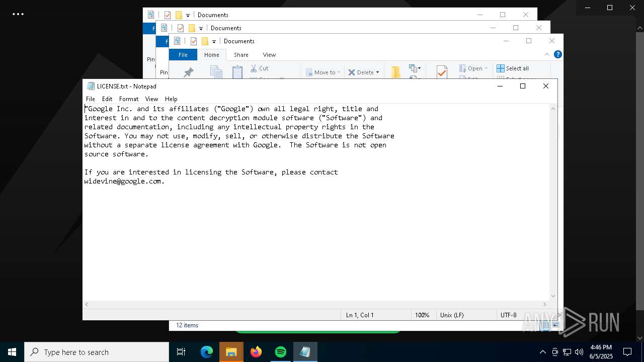This screenshot has height=362, width=644.
Task: Click Cut in the Explorer ribbon
Action: point(260,68)
